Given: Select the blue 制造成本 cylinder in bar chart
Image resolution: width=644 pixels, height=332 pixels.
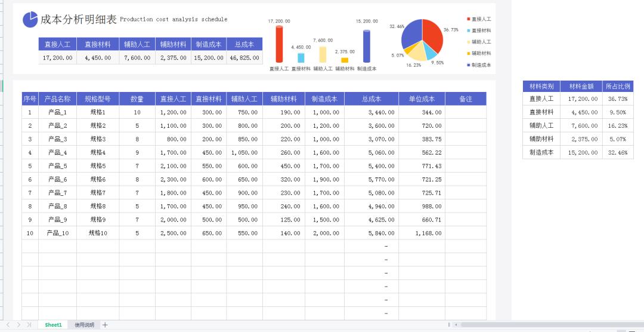Looking at the screenshot, I should pyautogui.click(x=367, y=46).
